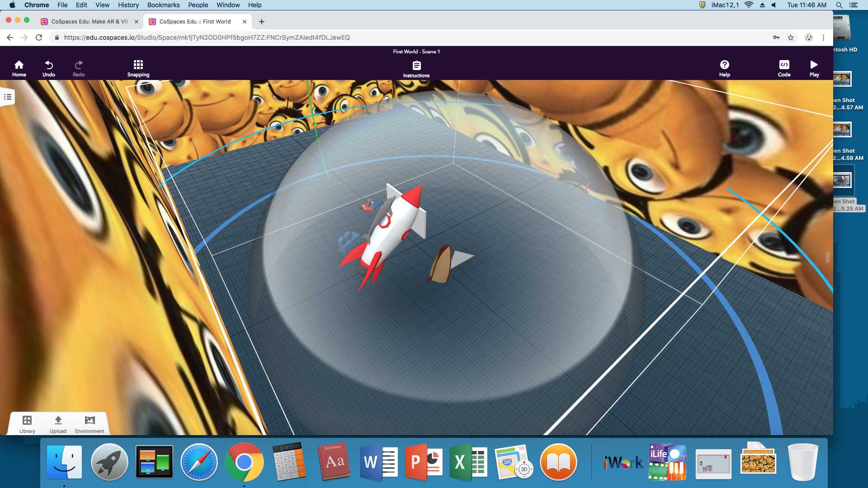This screenshot has height=488, width=868.
Task: Open Notification Center list icon
Action: (x=854, y=5)
